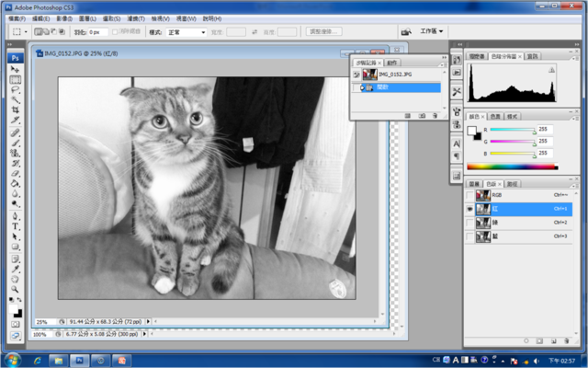Select the Clone Stamp tool
Viewport: 588px width, 368px height.
[15, 154]
